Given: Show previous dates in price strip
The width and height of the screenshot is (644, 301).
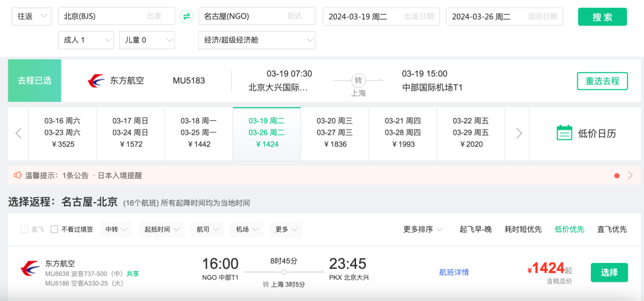Looking at the screenshot, I should (18, 134).
